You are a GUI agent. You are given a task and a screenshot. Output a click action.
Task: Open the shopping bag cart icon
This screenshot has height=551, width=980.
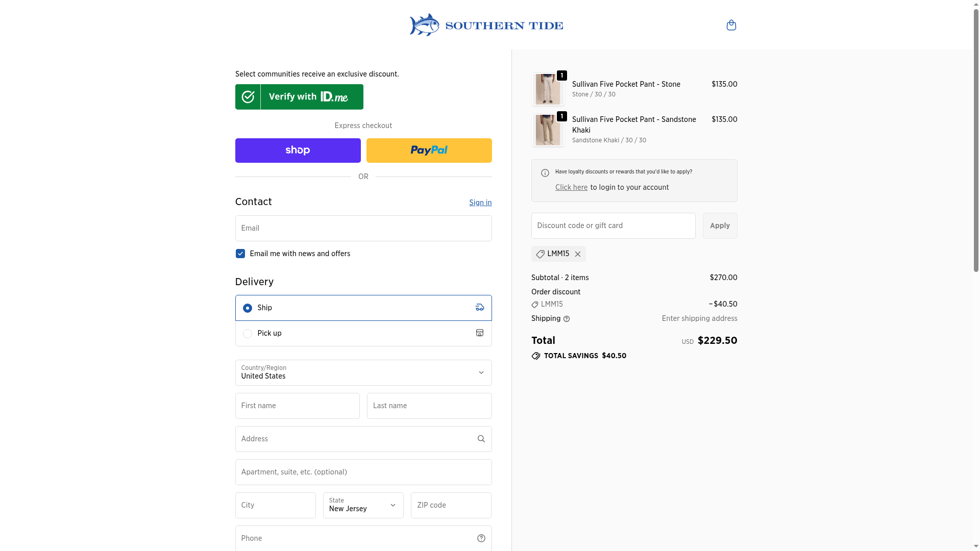point(731,25)
